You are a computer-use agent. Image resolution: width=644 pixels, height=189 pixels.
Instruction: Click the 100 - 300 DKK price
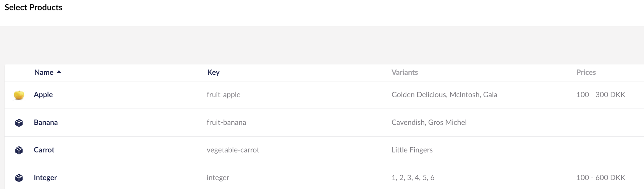(x=601, y=95)
